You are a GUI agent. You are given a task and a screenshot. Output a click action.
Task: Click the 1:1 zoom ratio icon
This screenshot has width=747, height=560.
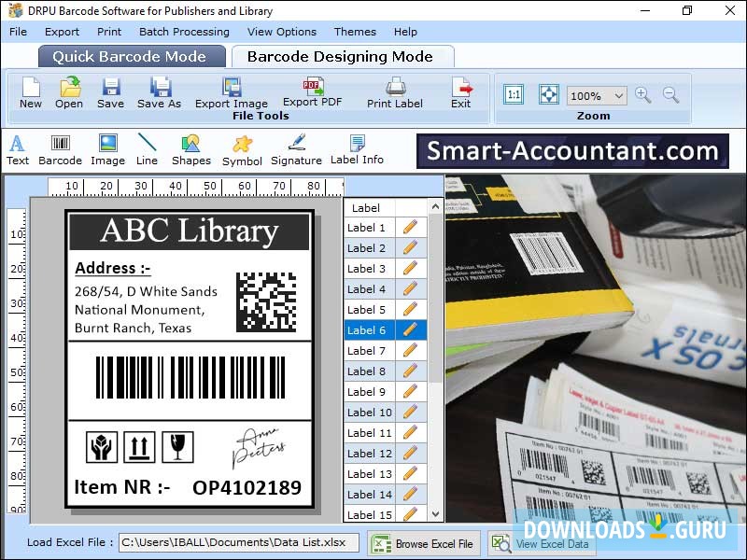(514, 94)
